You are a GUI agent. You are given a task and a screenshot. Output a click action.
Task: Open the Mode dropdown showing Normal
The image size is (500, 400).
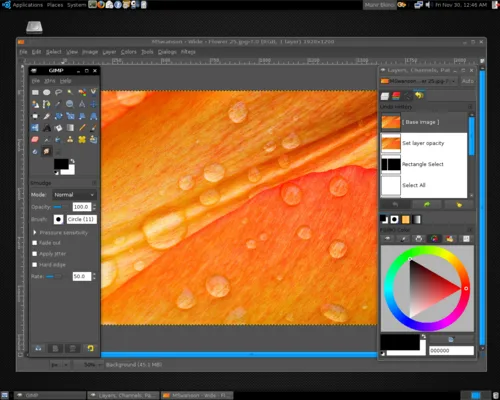point(74,195)
